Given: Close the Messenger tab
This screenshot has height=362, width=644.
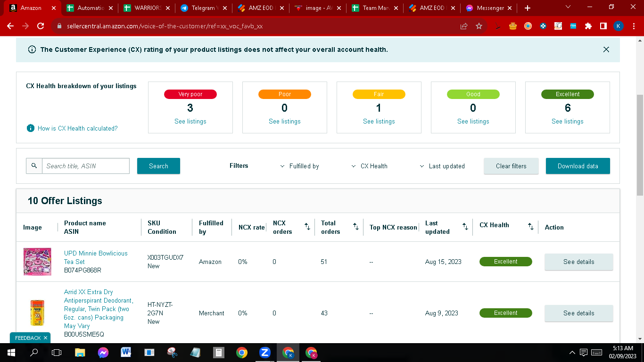Looking at the screenshot, I should coord(510,8).
